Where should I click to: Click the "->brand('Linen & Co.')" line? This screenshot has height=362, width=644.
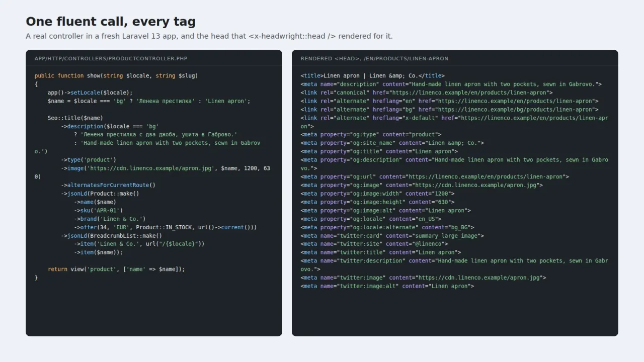coord(110,219)
